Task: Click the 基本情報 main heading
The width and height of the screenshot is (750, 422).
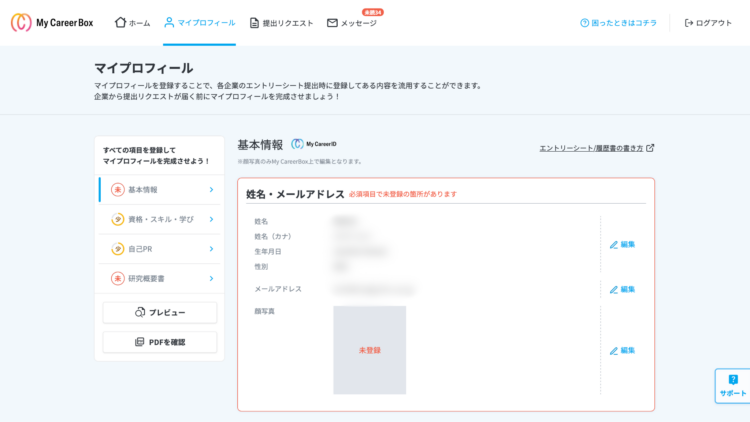Action: pyautogui.click(x=260, y=144)
